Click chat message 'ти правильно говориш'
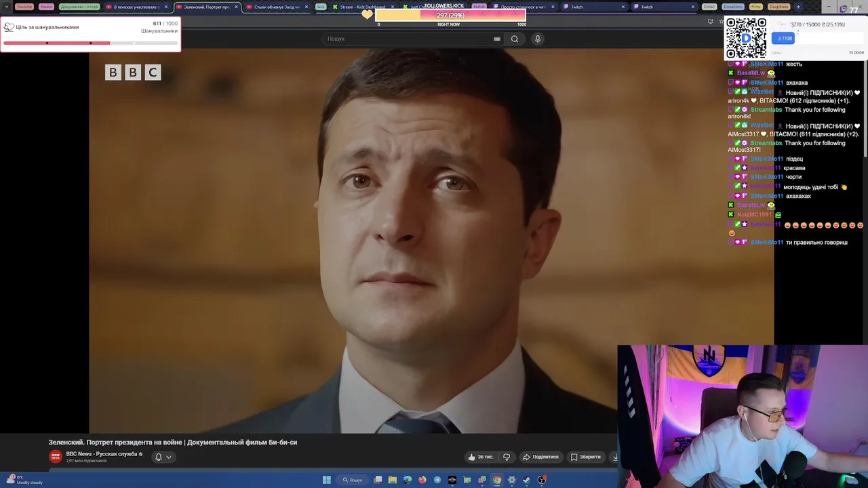 (816, 242)
